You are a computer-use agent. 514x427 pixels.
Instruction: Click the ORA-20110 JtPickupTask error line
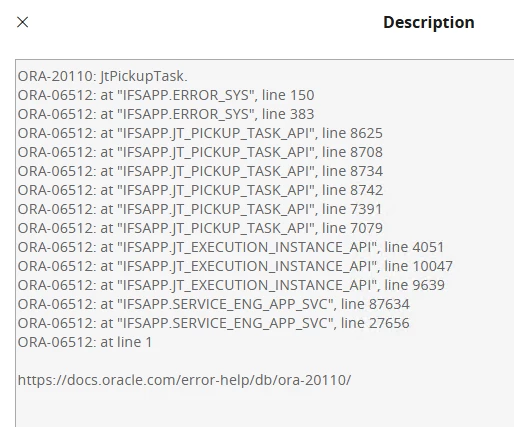click(103, 76)
